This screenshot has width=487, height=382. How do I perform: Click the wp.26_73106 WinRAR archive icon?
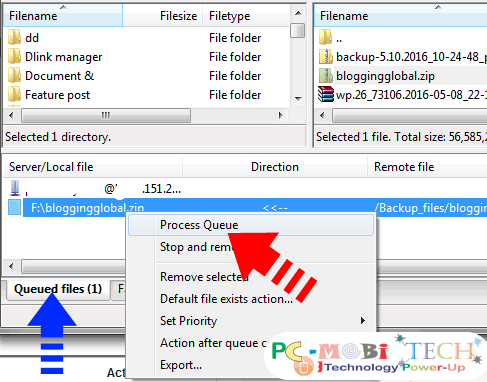[x=326, y=94]
